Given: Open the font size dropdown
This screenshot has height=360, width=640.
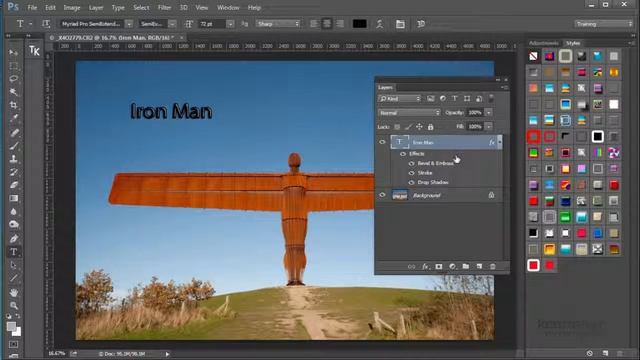Looking at the screenshot, I should 230,24.
